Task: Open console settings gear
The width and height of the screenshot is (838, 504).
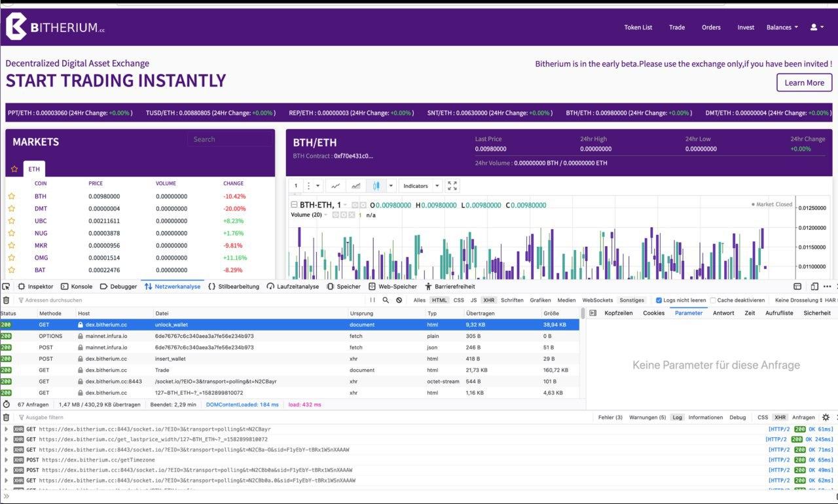Action: point(826,417)
